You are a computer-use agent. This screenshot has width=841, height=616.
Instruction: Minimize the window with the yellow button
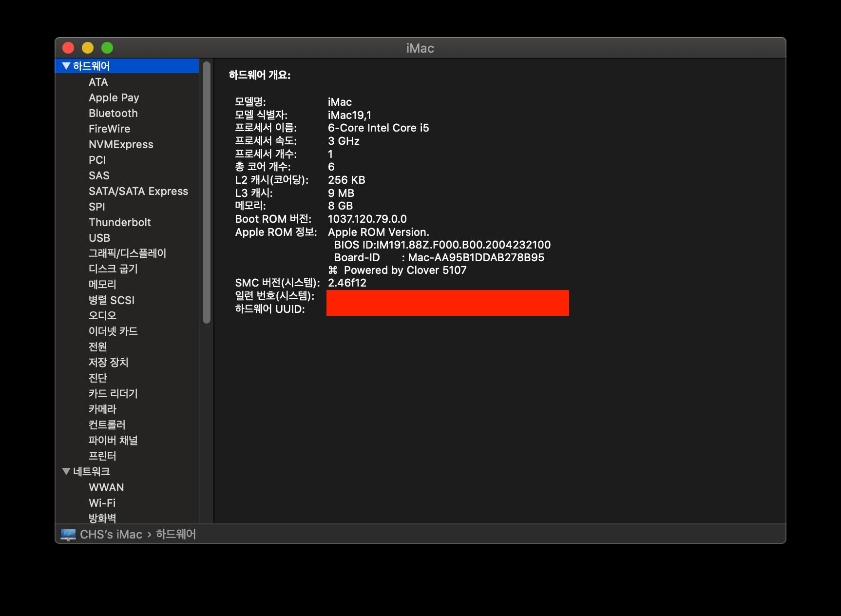coord(88,48)
